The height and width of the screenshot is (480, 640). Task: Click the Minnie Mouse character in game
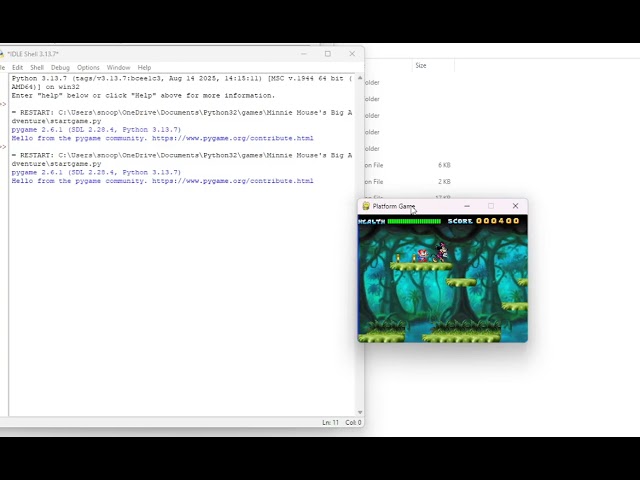441,252
